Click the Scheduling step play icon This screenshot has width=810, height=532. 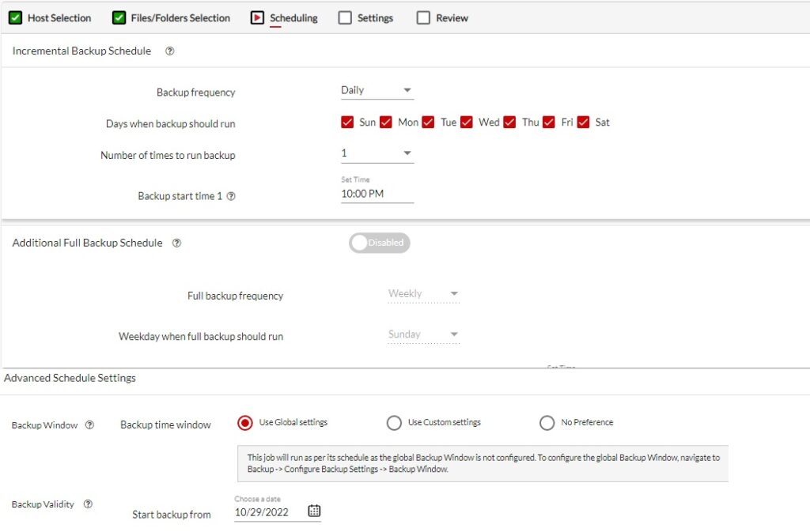257,17
